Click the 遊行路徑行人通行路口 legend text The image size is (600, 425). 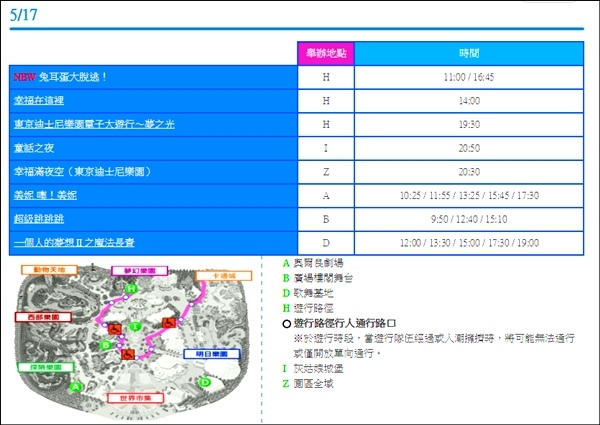[x=345, y=324]
